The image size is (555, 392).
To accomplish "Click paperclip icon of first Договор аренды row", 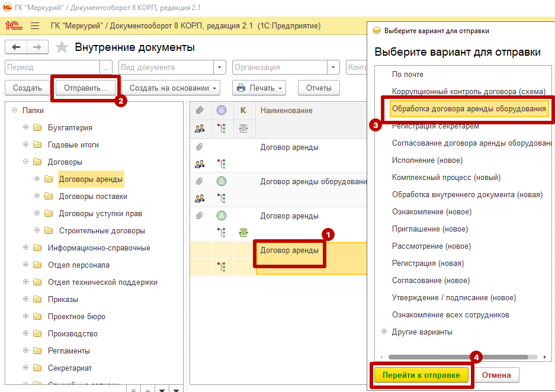I will click(x=200, y=147).
